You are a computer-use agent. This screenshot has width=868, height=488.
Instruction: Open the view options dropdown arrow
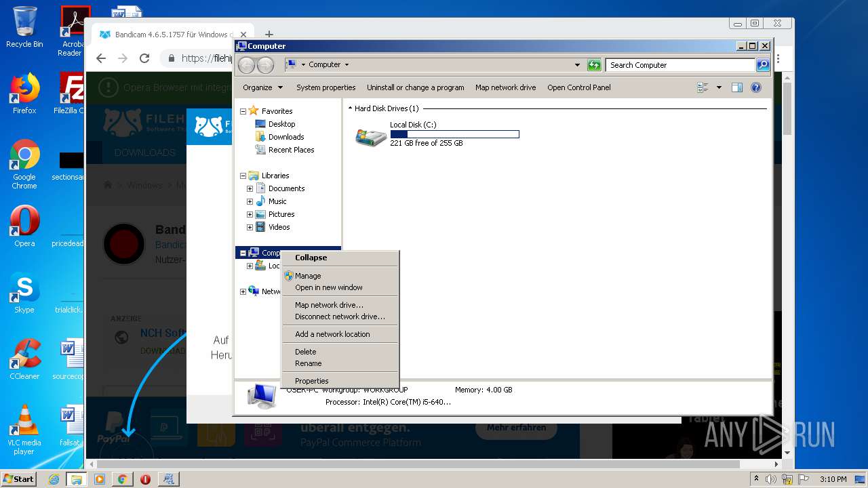tap(719, 87)
